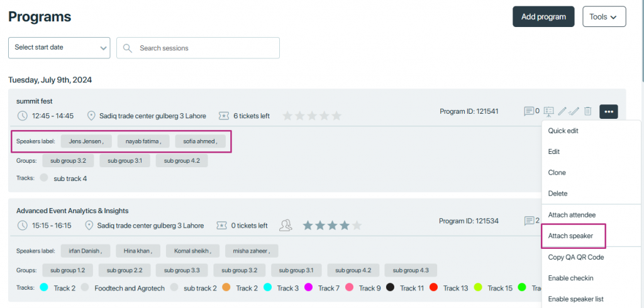Click fifth empty star of Advanced Event Analytics rating
The height and width of the screenshot is (308, 644).
(357, 225)
